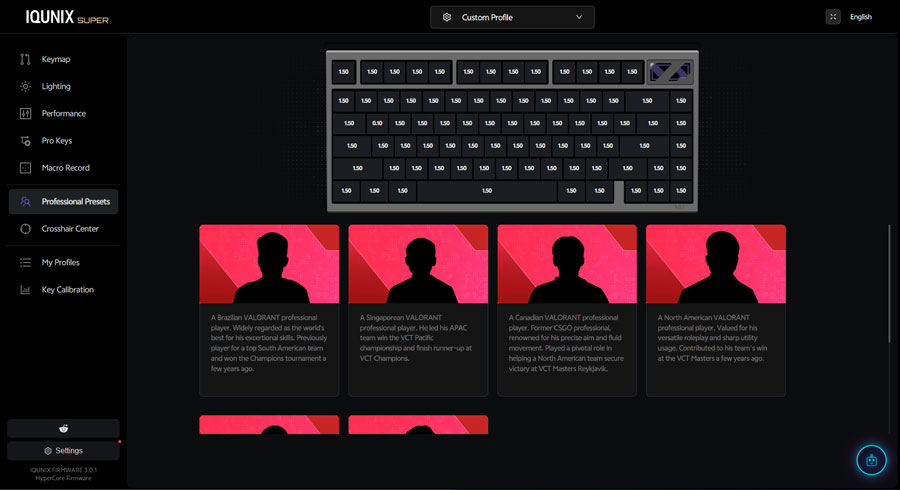Expand the Custom Profile dropdown arrow
The height and width of the screenshot is (490, 900).
pos(579,17)
